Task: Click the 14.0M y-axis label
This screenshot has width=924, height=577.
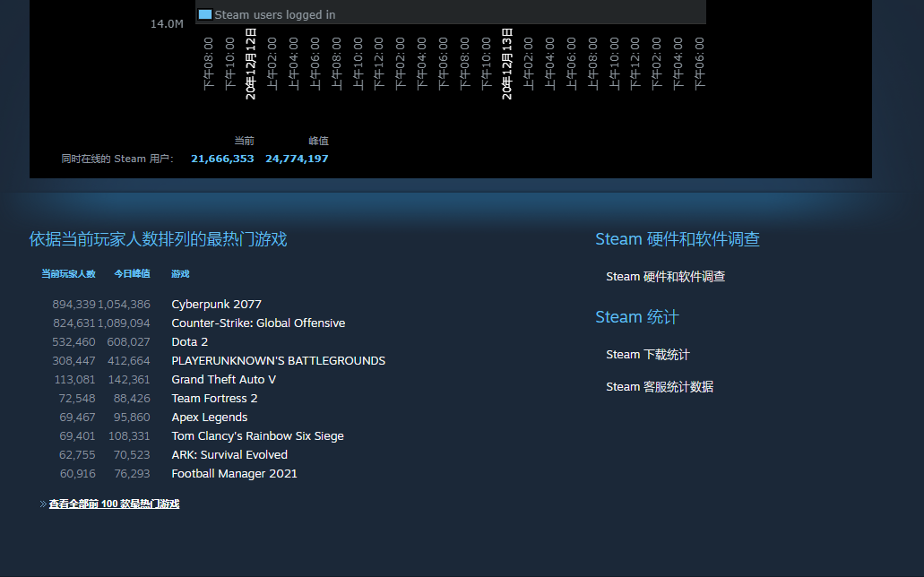Action: pos(167,23)
